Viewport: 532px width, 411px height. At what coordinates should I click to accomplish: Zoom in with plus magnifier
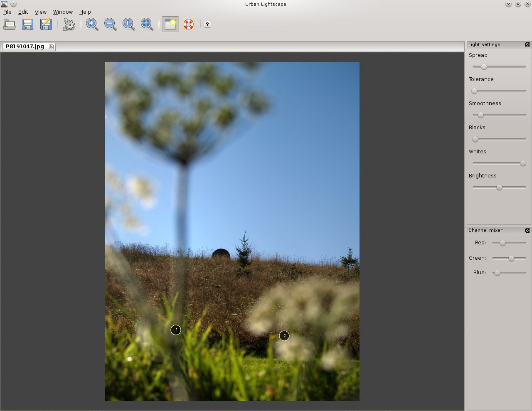click(92, 25)
